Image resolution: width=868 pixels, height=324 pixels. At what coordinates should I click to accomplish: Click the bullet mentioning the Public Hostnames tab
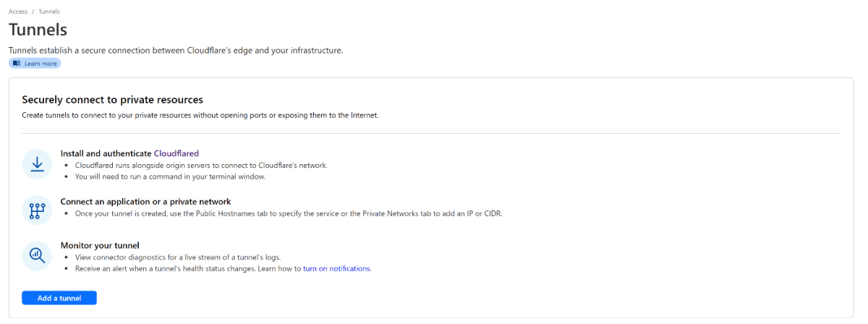[x=288, y=213]
